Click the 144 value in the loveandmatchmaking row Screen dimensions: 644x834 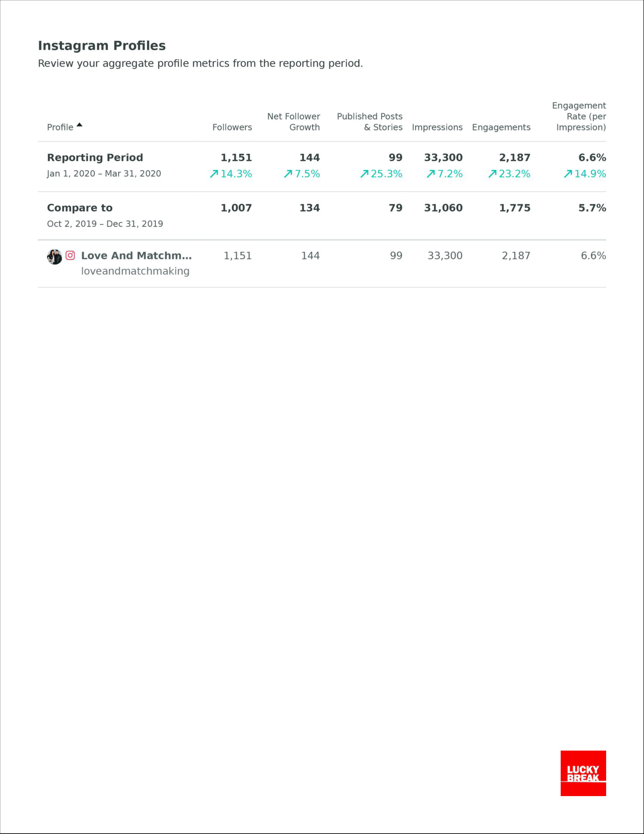[311, 256]
